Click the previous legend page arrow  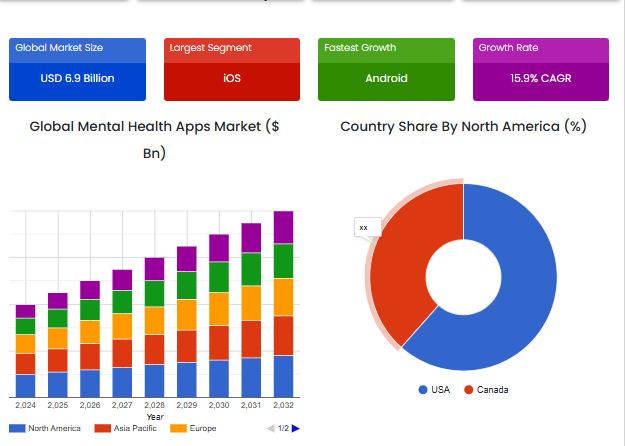[270, 428]
